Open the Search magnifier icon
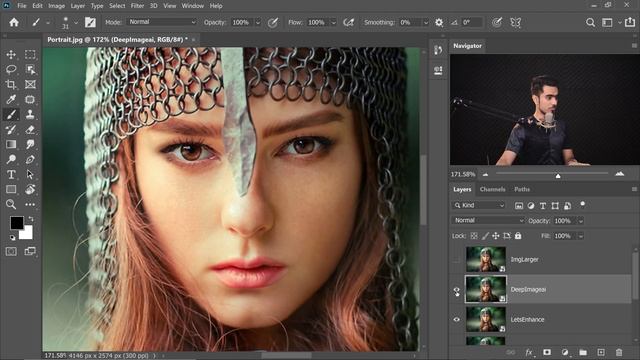640x360 pixels. point(590,22)
